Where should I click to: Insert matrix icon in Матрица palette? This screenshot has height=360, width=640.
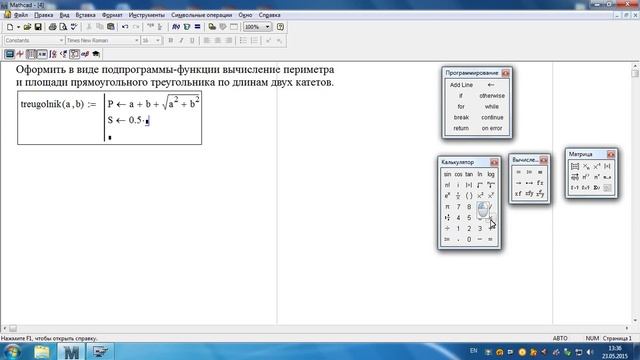click(x=575, y=166)
